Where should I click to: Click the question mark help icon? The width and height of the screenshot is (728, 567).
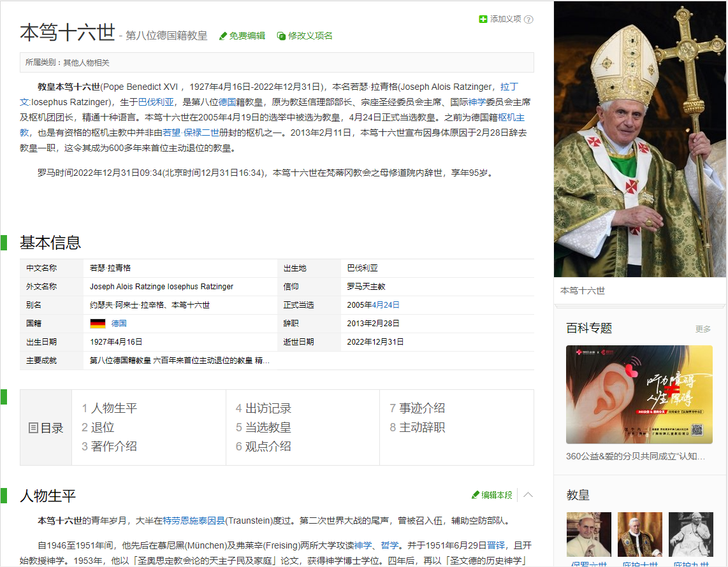tap(528, 19)
